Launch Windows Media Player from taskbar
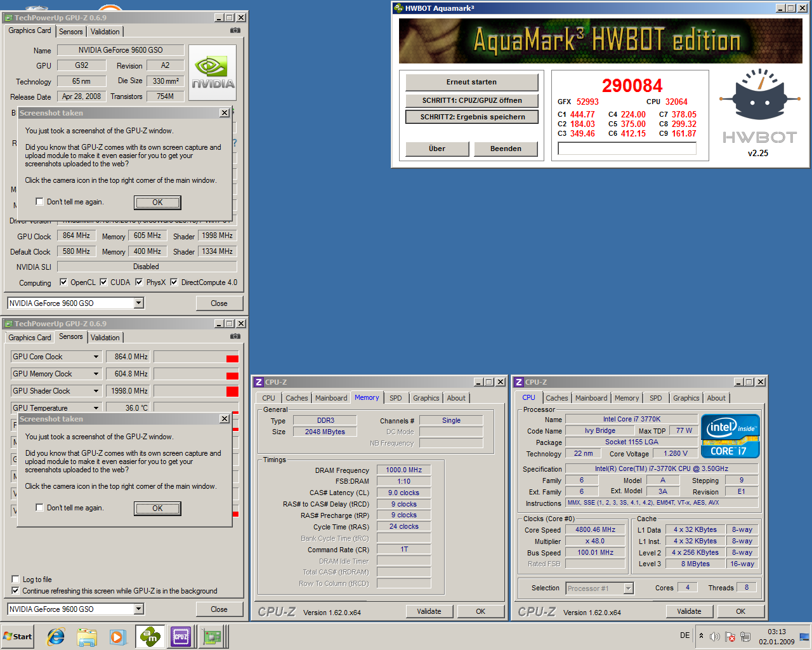Image resolution: width=812 pixels, height=650 pixels. pyautogui.click(x=117, y=637)
